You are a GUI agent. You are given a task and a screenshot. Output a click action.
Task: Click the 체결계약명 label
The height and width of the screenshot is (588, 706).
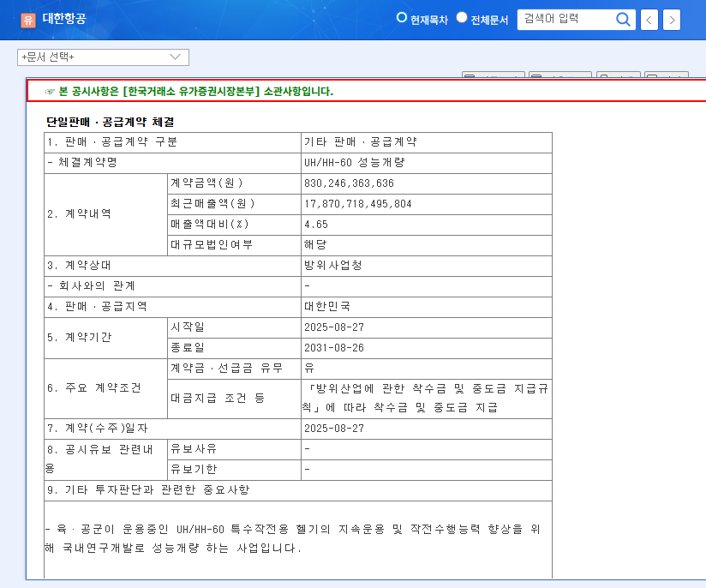(x=87, y=163)
